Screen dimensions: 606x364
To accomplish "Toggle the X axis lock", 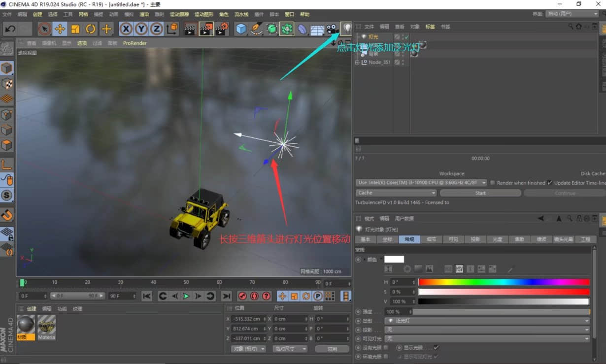I will point(126,29).
